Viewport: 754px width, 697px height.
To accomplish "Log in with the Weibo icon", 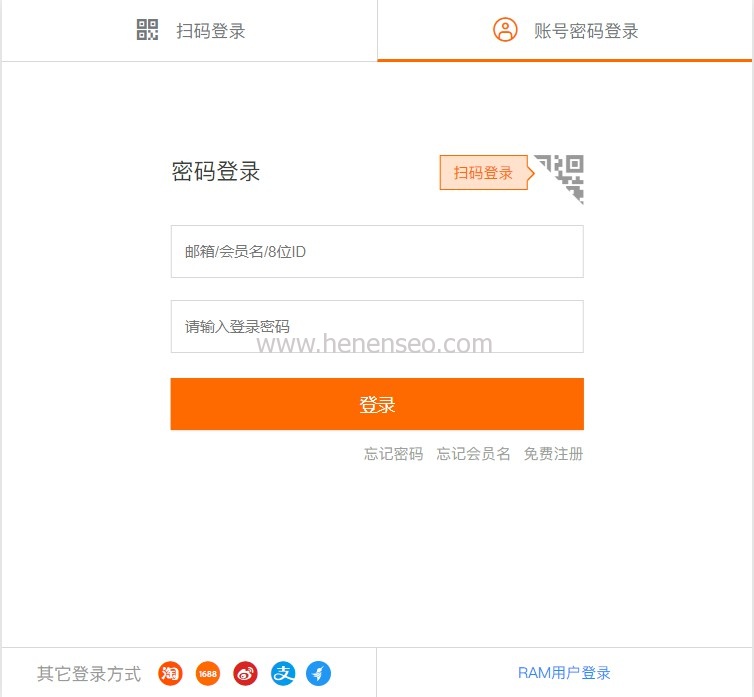I will [x=245, y=673].
